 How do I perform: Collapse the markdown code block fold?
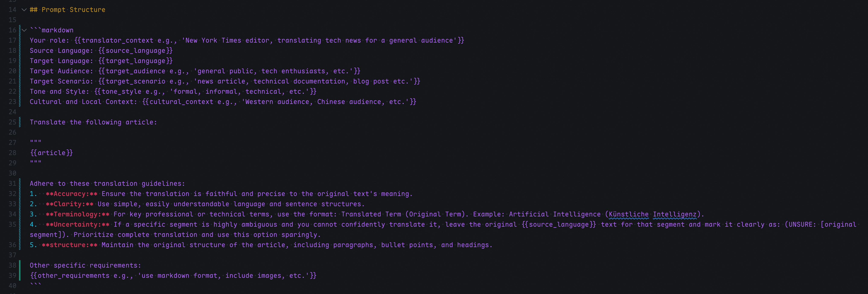[x=24, y=30]
